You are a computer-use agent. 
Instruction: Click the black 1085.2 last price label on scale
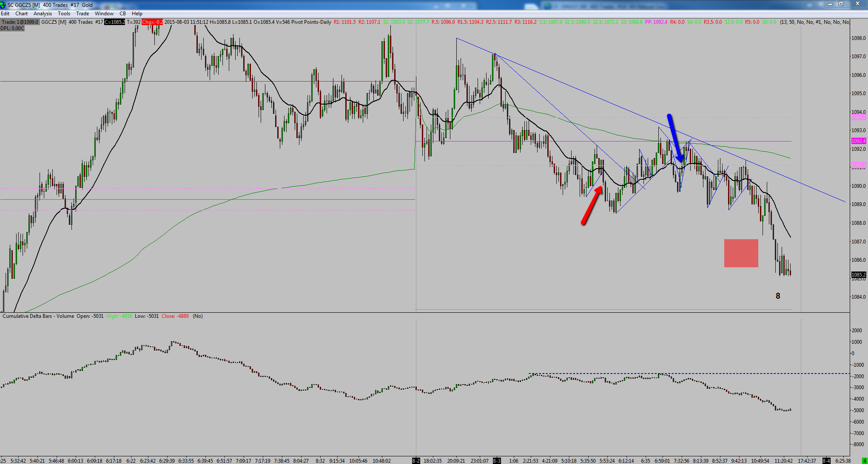[858, 275]
